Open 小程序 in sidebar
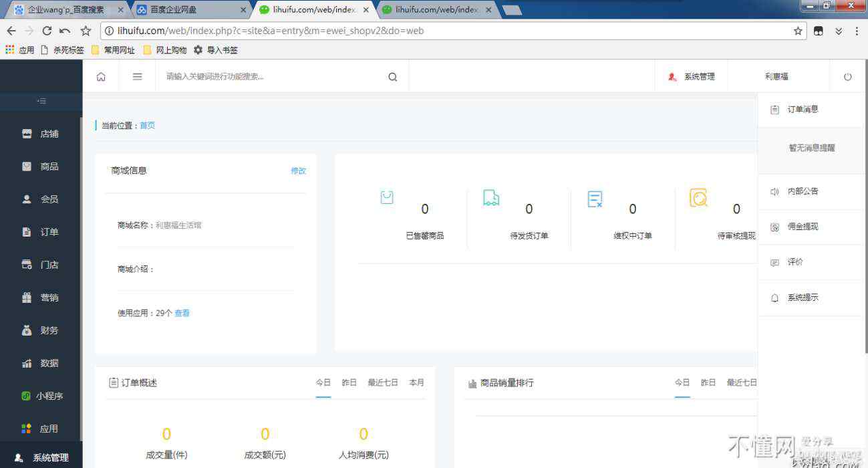The height and width of the screenshot is (468, 868). (41, 396)
